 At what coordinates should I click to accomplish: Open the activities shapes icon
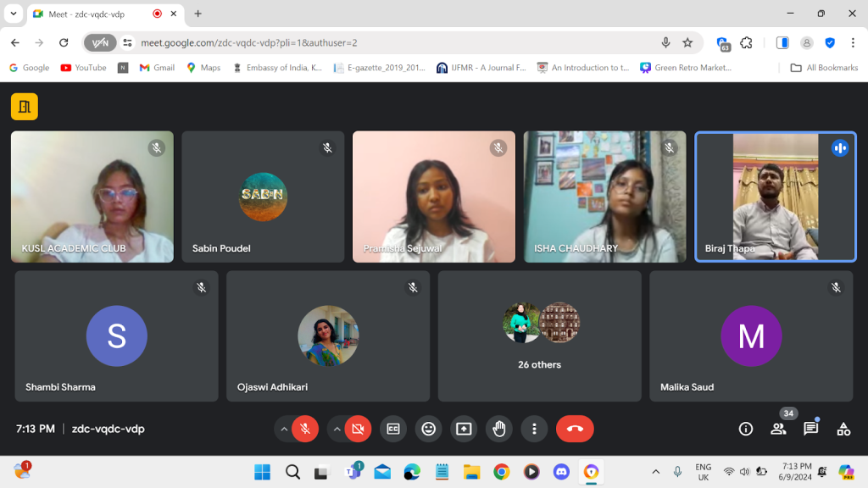tap(843, 429)
